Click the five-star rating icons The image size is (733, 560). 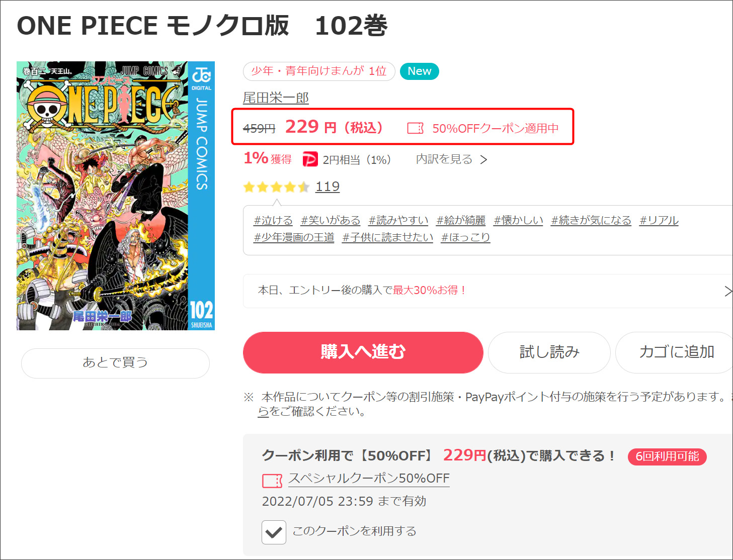[276, 187]
